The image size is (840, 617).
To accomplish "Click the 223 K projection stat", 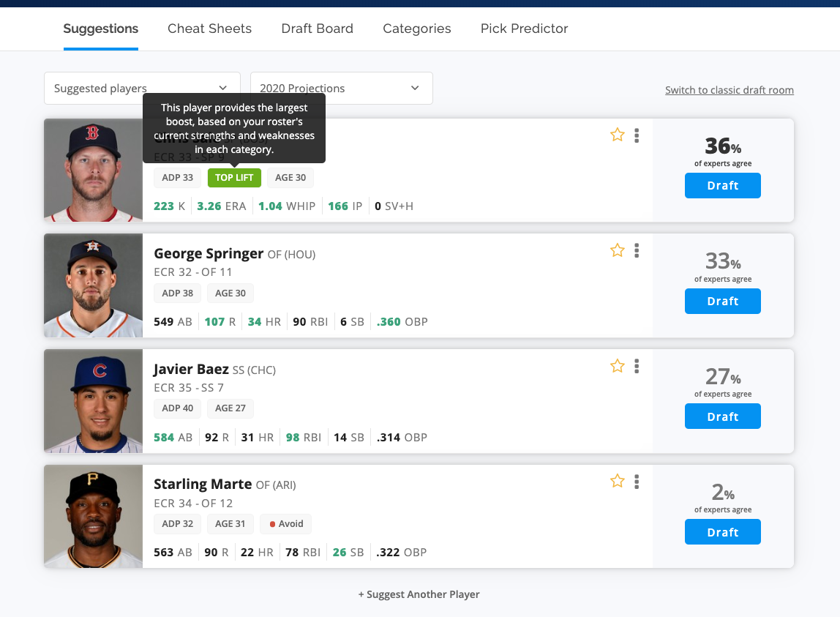I will point(169,206).
